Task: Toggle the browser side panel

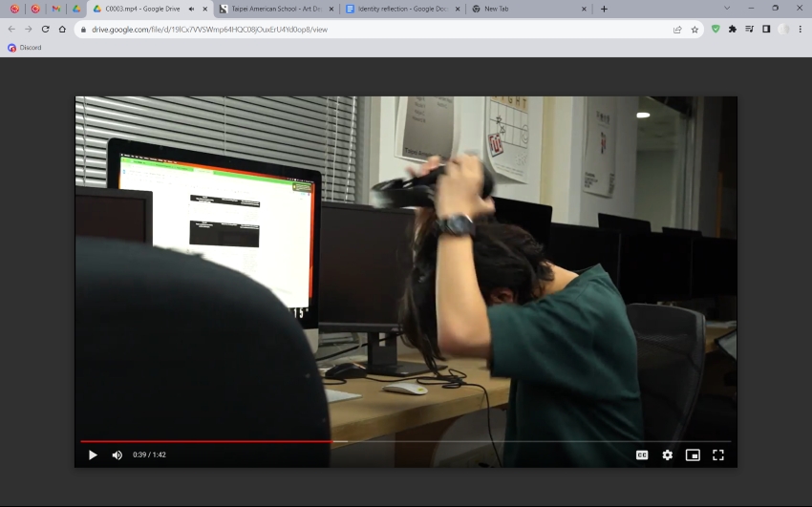Action: 766,29
